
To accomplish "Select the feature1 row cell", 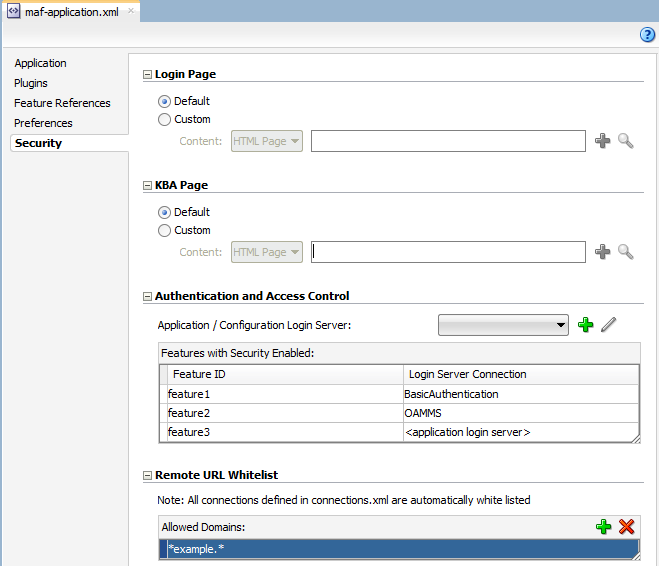I will coord(285,394).
